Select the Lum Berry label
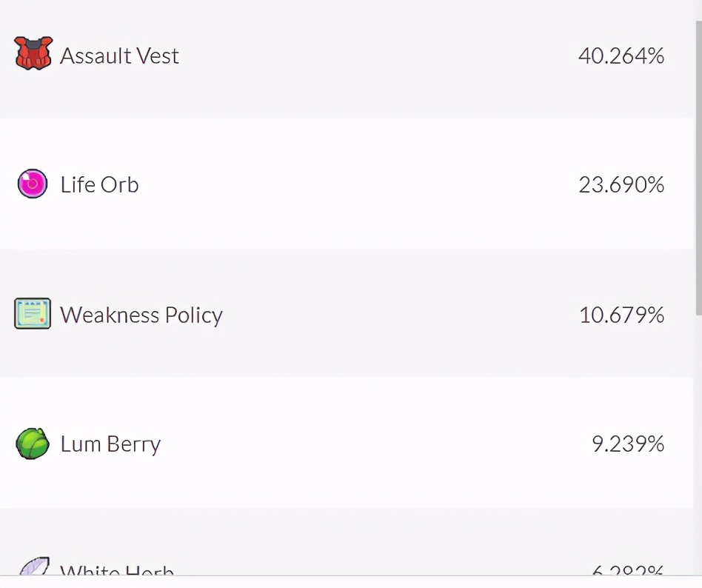 tap(110, 444)
